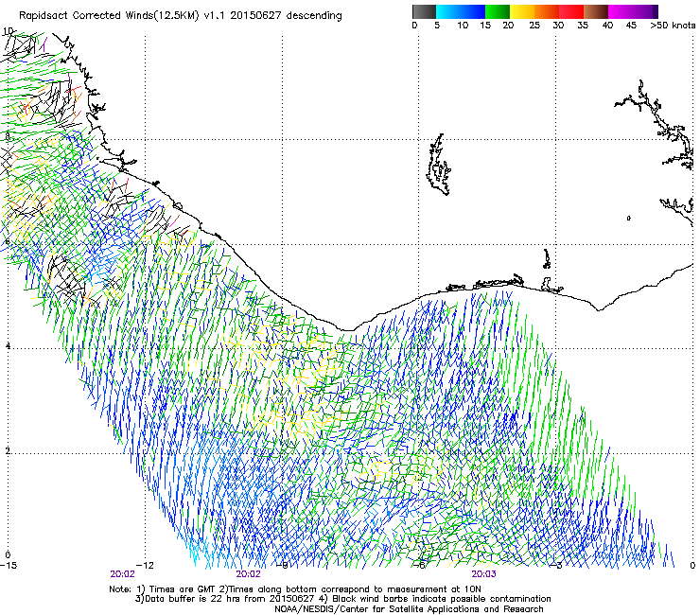Click the '20:03' purple time label

pos(483,574)
